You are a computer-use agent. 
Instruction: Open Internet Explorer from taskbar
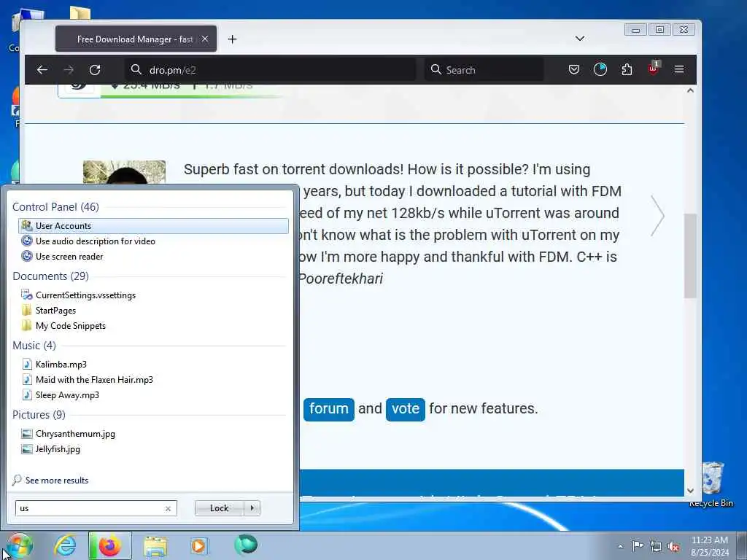pyautogui.click(x=65, y=545)
